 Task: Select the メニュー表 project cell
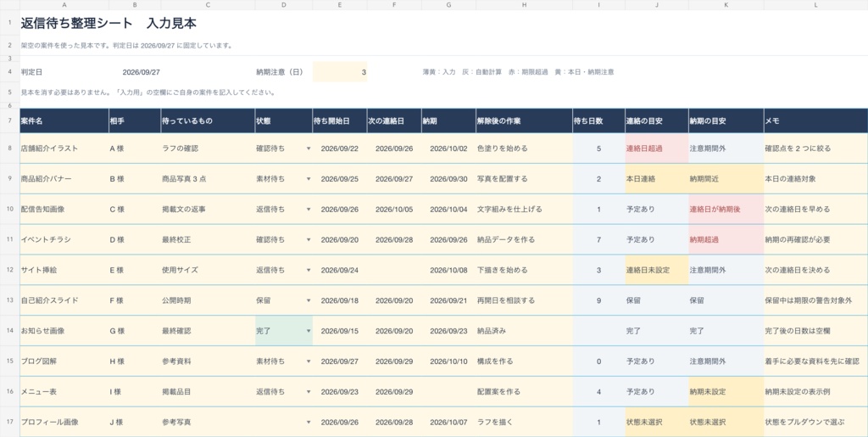coord(64,391)
